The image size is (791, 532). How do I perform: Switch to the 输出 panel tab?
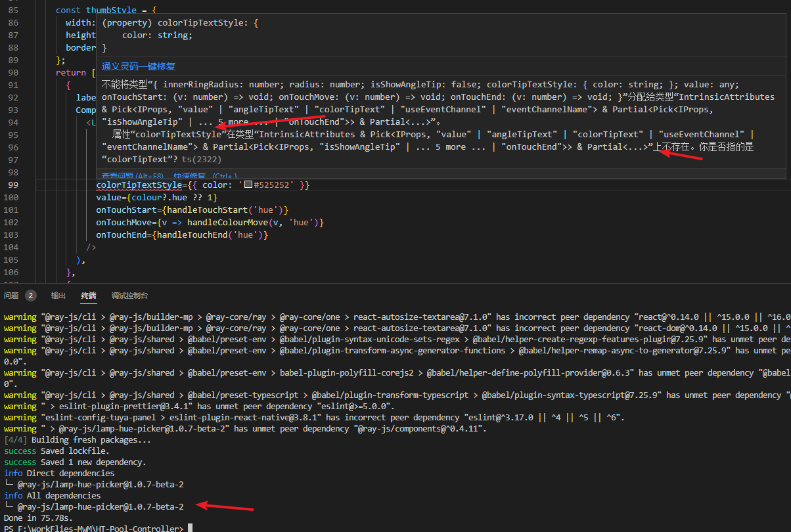[58, 296]
